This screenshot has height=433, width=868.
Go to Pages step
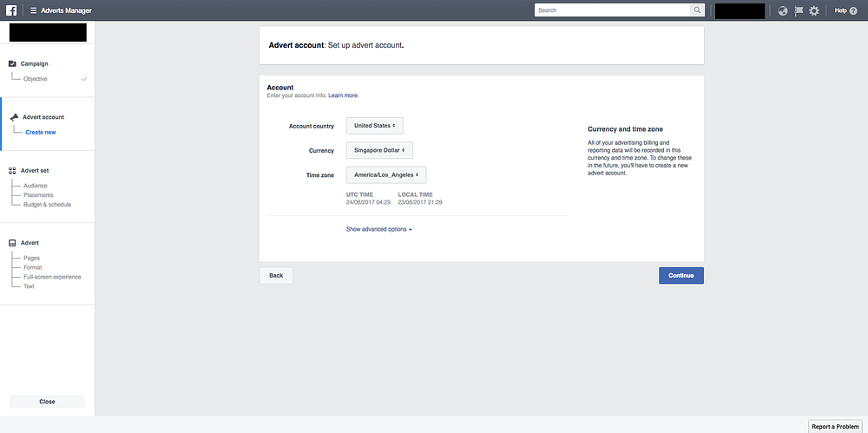(x=31, y=258)
